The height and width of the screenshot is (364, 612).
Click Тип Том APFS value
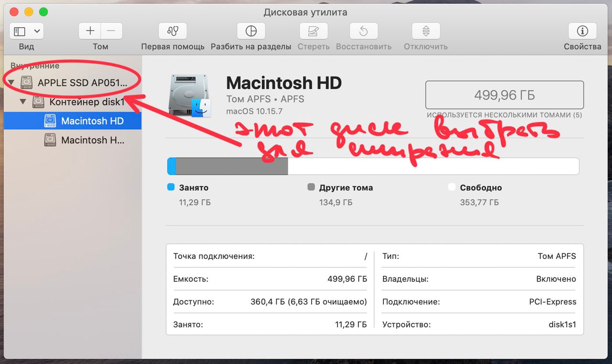click(557, 256)
